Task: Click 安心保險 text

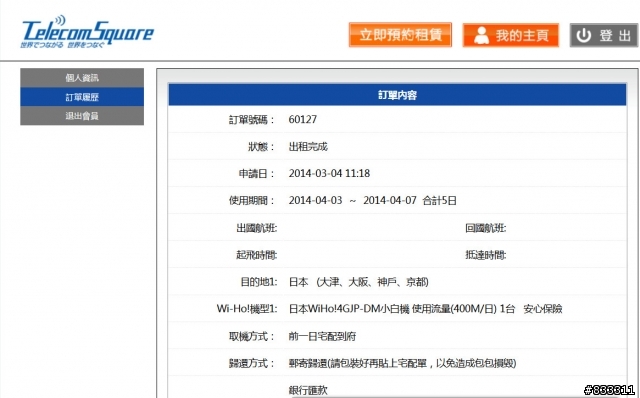Action: point(543,309)
